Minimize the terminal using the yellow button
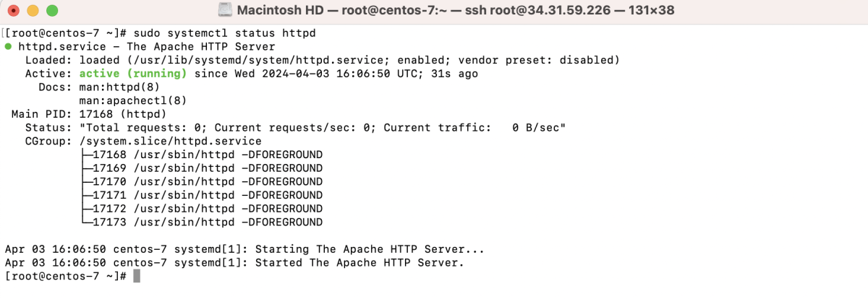The image size is (868, 299). click(x=33, y=12)
